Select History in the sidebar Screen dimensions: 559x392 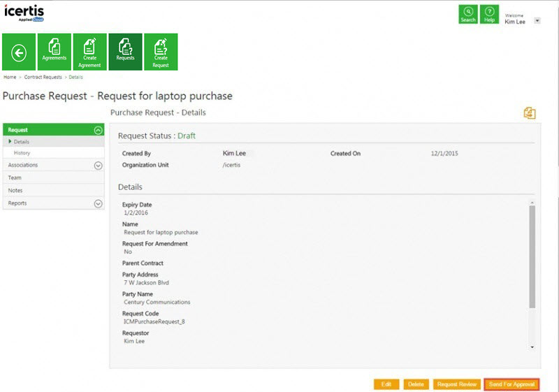pyautogui.click(x=22, y=152)
